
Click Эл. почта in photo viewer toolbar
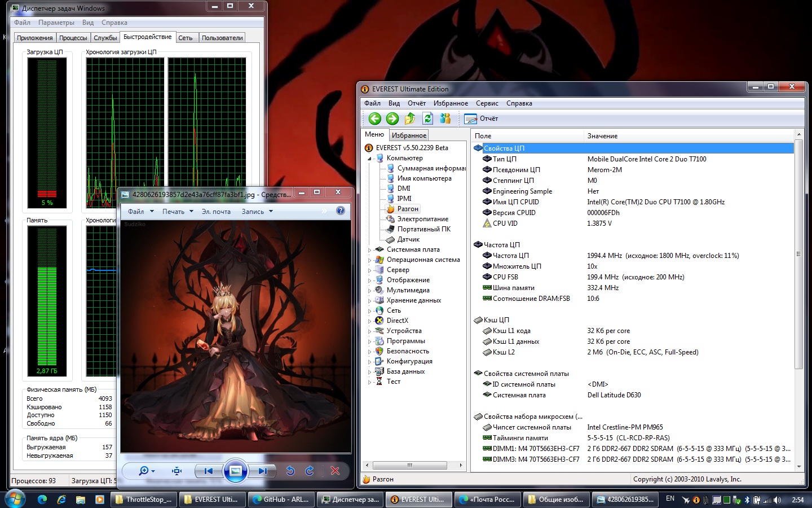tap(216, 212)
